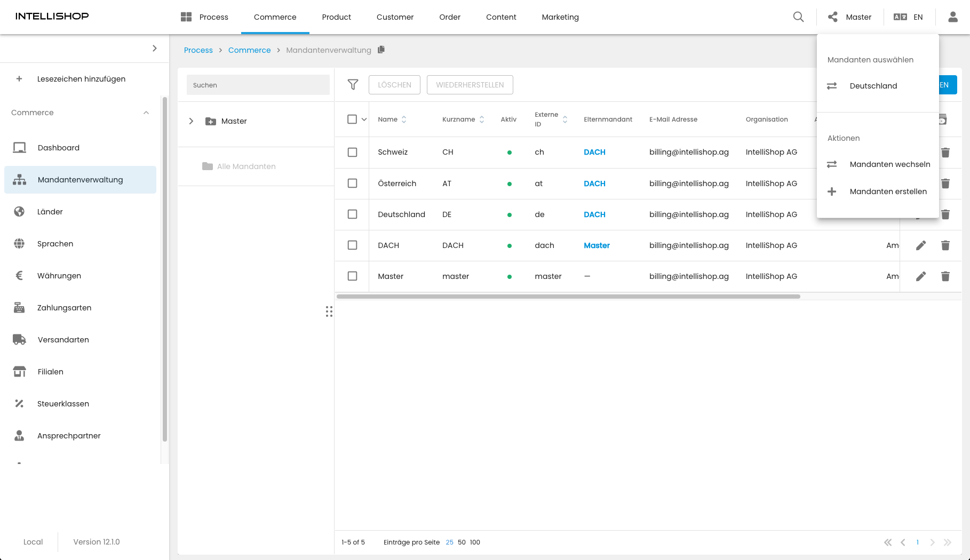This screenshot has height=560, width=970.
Task: Check the DACH row checkbox
Action: click(352, 245)
